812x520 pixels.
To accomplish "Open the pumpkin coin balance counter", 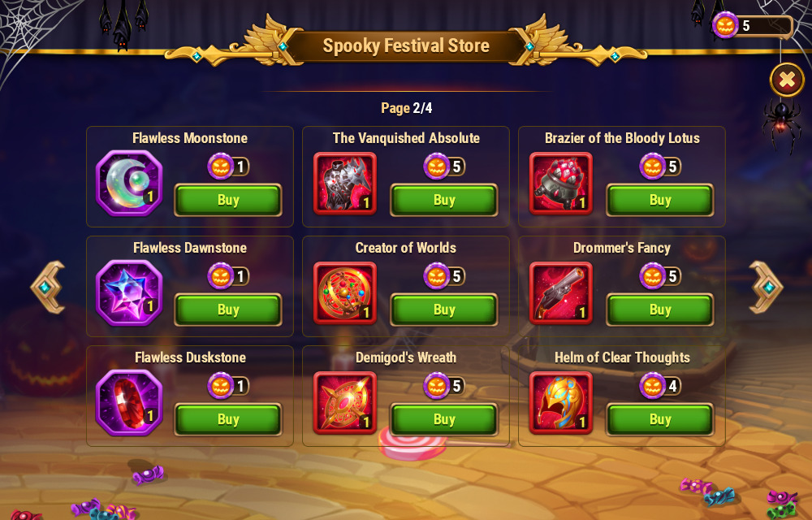I will click(753, 25).
